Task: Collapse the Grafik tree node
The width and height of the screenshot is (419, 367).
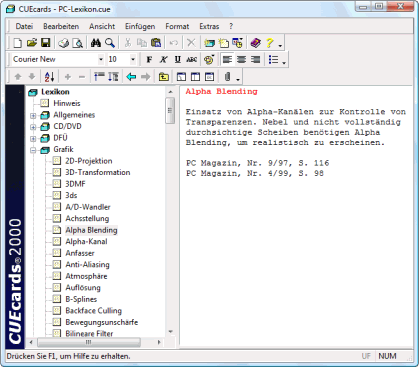Action: 33,150
